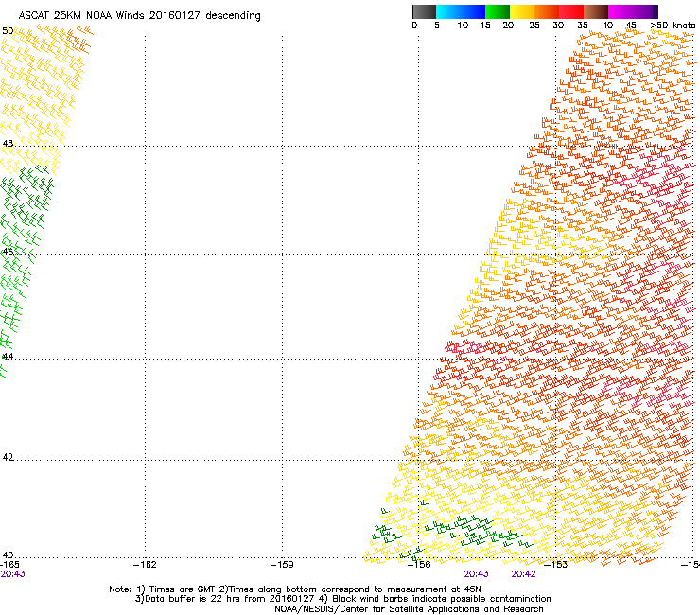The image size is (700, 615).
Task: Click latitude label '42'
Action: tap(8, 457)
